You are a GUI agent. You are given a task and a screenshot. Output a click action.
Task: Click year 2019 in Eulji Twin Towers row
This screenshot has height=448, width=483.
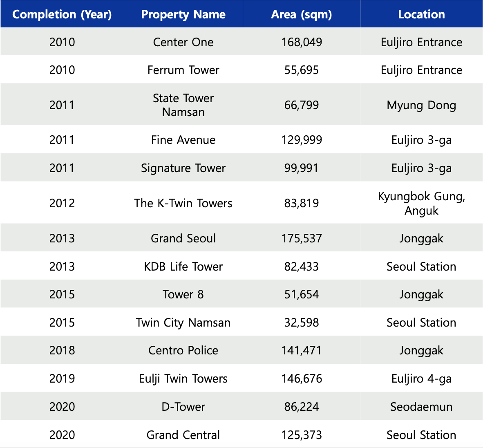[62, 379]
